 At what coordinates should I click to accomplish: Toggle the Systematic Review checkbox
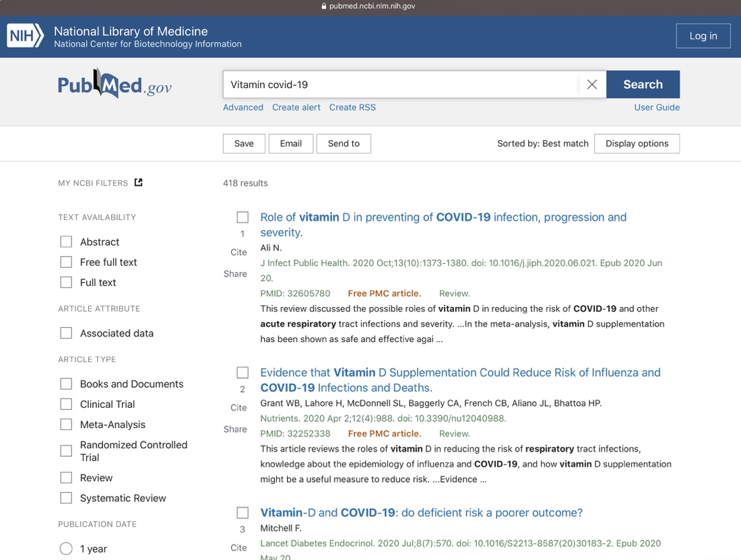(x=66, y=499)
